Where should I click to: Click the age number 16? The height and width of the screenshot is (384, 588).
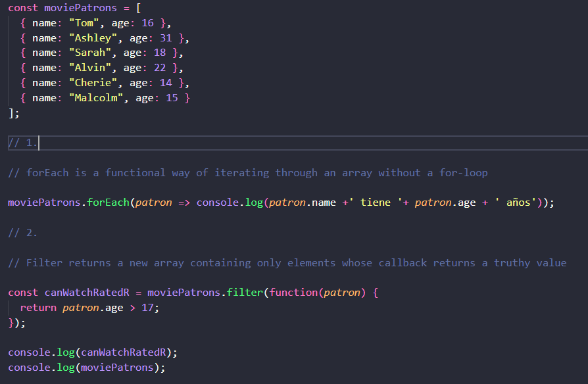[x=147, y=23]
